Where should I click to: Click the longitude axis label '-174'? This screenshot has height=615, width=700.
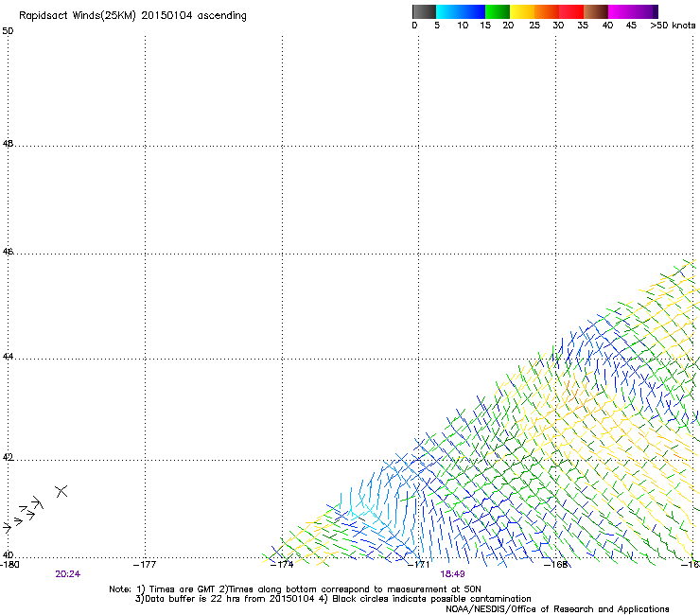pos(282,565)
